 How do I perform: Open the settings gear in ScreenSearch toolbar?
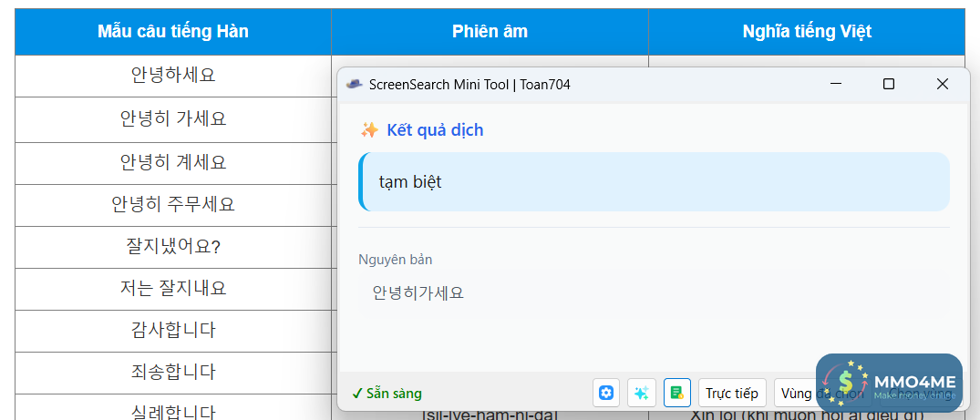click(x=606, y=393)
